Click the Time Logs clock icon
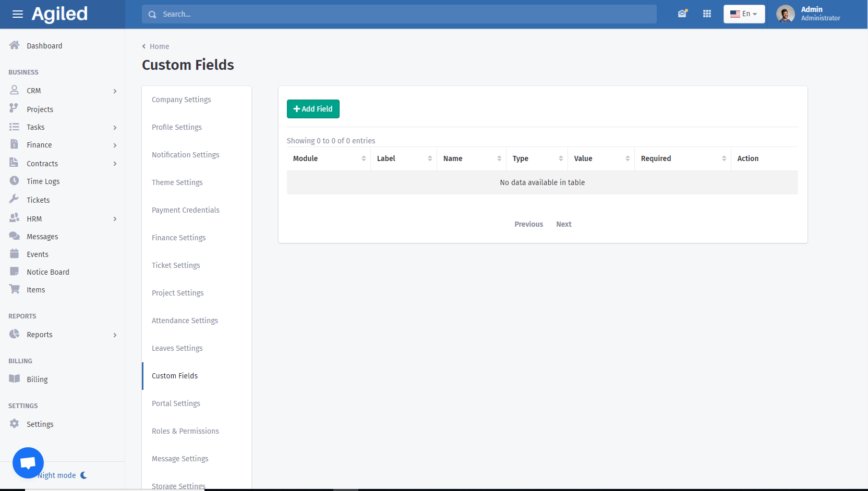868x491 pixels. click(15, 181)
